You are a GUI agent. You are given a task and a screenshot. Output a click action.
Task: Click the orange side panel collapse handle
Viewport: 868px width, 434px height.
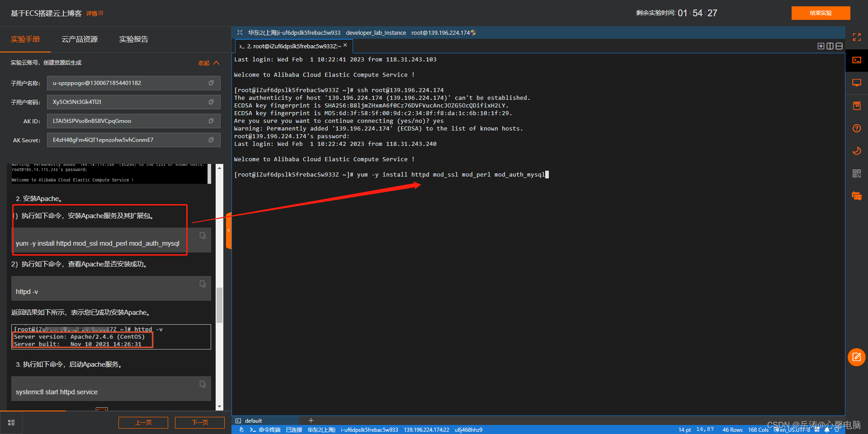pos(229,230)
